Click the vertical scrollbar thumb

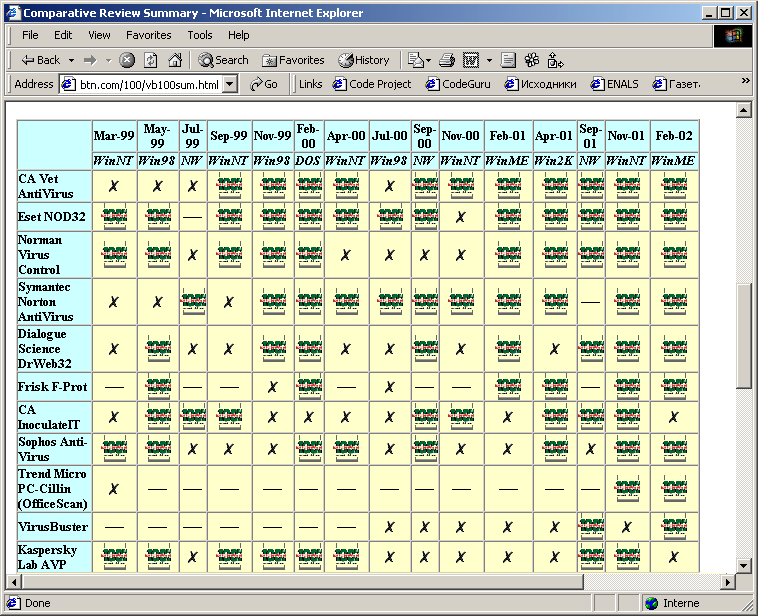click(744, 335)
